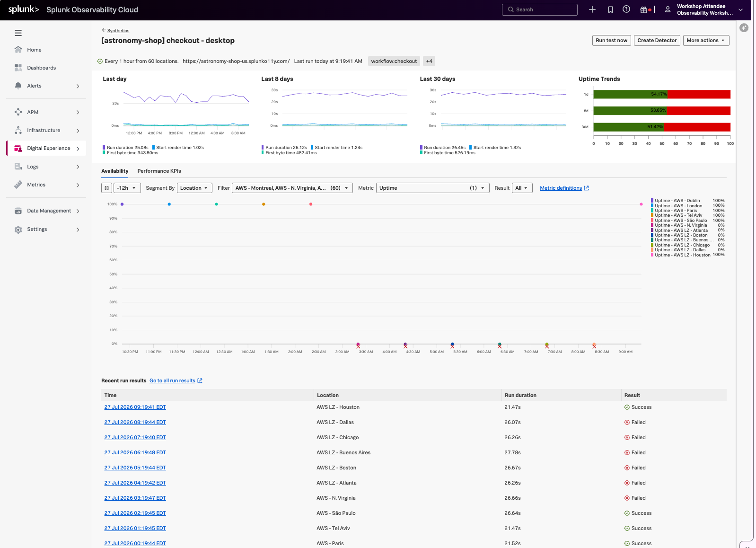The image size is (756, 548).
Task: Open the 03:19:47 EDT run result
Action: pyautogui.click(x=135, y=498)
